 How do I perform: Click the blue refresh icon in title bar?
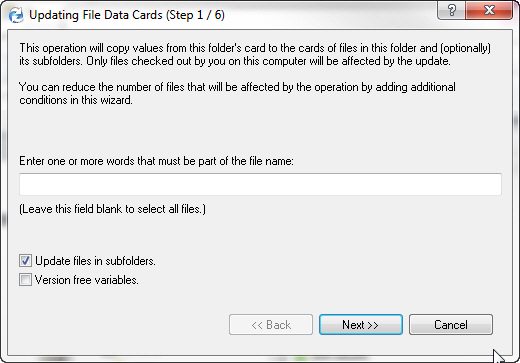(x=16, y=16)
